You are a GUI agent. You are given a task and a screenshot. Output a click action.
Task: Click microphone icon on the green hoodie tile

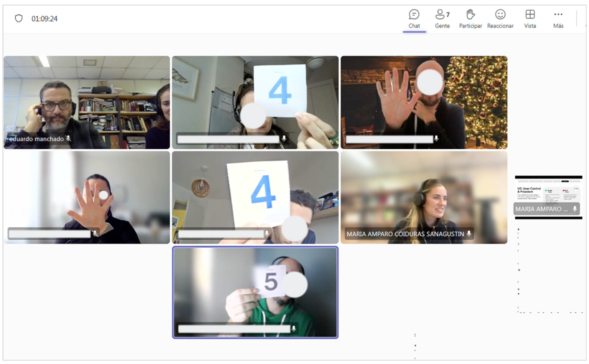pyautogui.click(x=294, y=329)
